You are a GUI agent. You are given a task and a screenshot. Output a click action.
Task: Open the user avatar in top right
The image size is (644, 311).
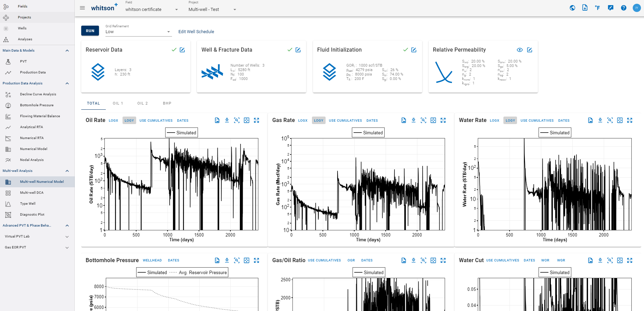coord(637,8)
